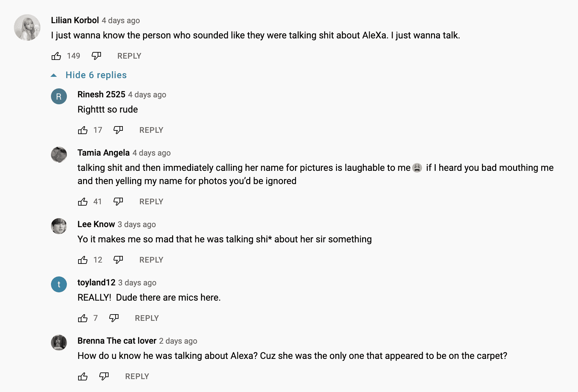Image resolution: width=578 pixels, height=392 pixels.
Task: Open Brenna The cat lover's profile link
Action: coord(117,341)
